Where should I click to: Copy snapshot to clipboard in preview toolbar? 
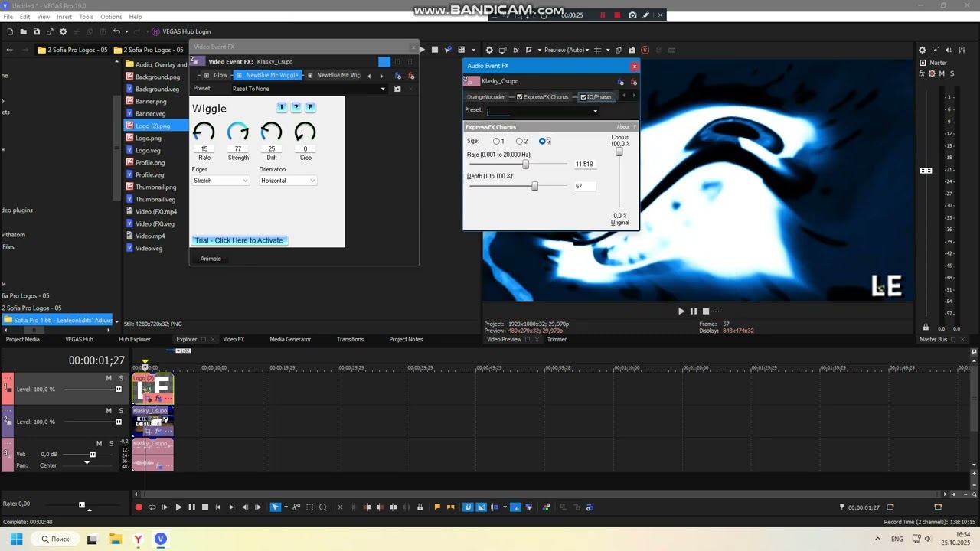pos(619,50)
